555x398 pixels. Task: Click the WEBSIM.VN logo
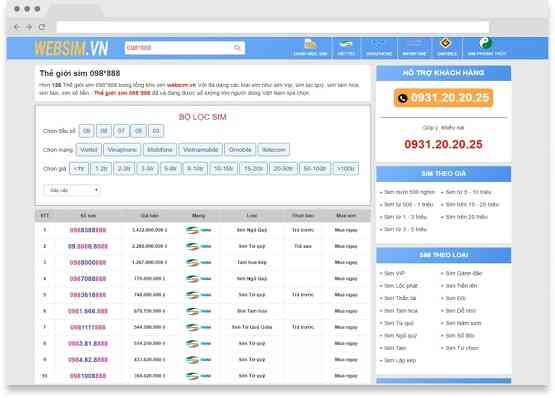click(71, 48)
